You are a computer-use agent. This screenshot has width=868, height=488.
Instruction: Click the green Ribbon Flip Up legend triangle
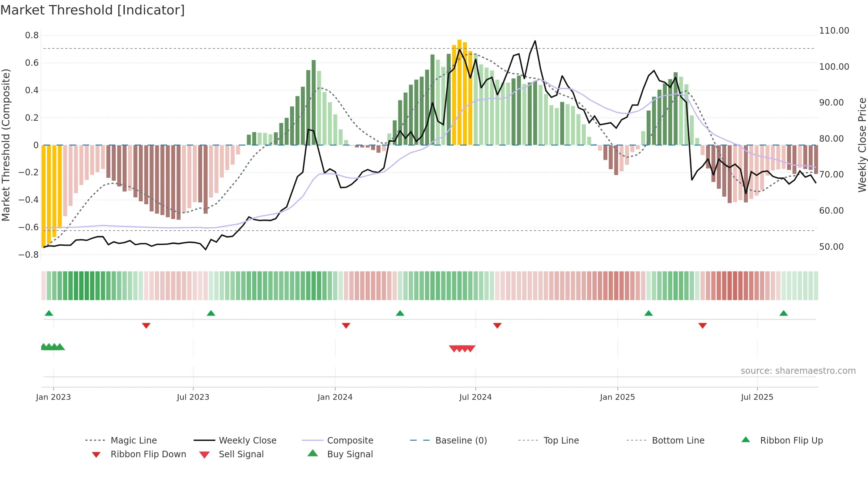746,440
